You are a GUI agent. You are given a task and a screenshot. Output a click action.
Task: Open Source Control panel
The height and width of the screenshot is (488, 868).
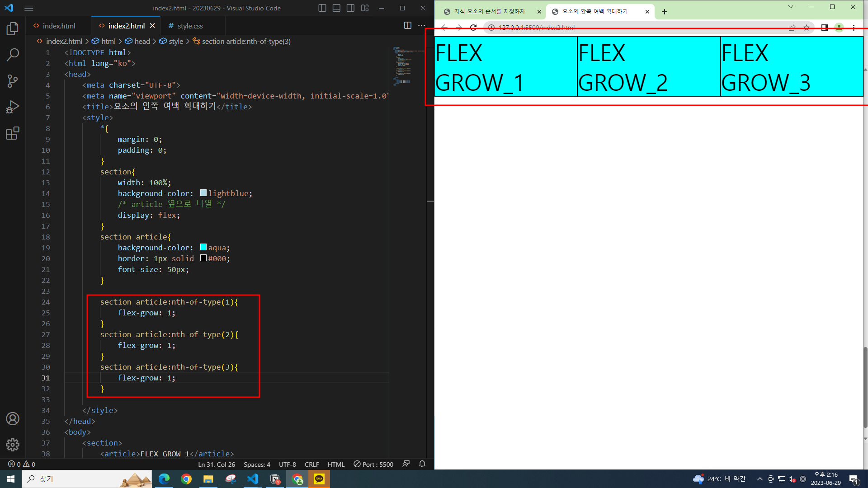click(x=13, y=81)
